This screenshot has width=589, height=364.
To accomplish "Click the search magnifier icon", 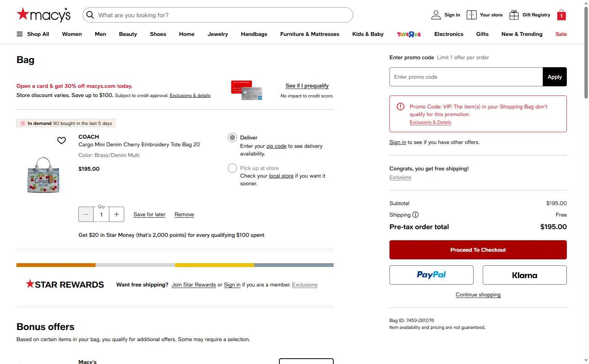I will point(90,15).
